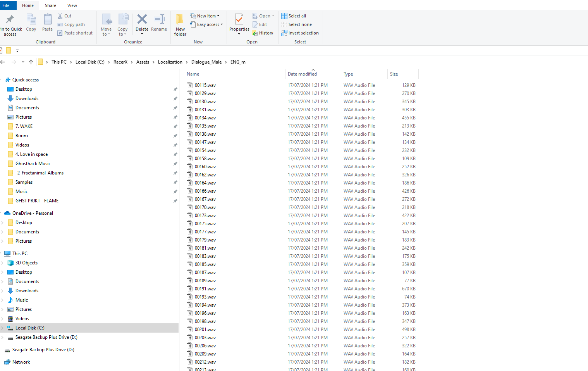Click the audio file icon for 00115.wav
Image resolution: width=588 pixels, height=371 pixels.
point(190,85)
